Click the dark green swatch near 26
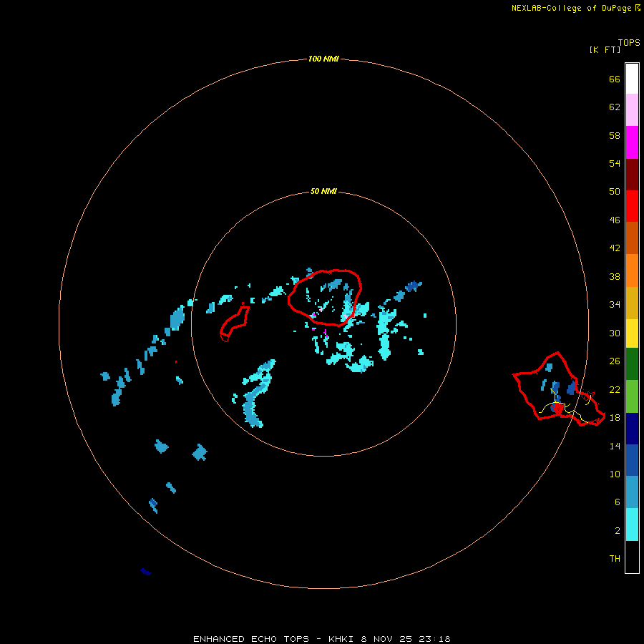The height and width of the screenshot is (644, 644). tap(632, 364)
